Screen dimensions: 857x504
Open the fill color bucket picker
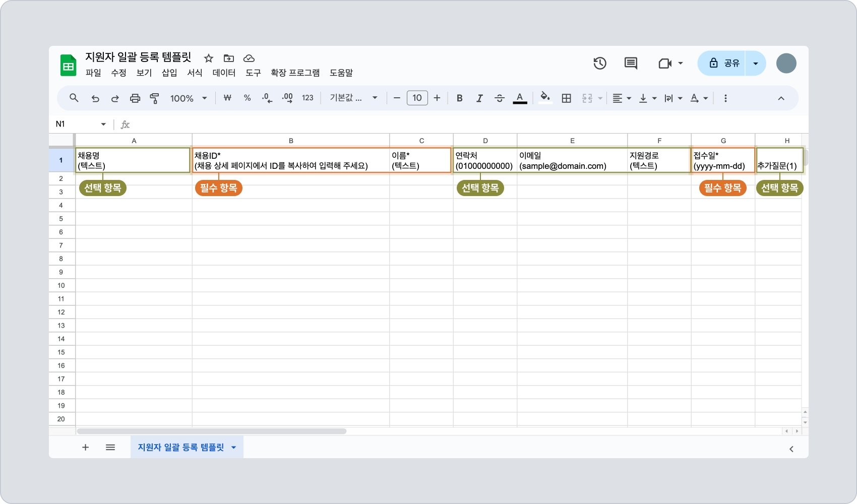[x=545, y=97]
